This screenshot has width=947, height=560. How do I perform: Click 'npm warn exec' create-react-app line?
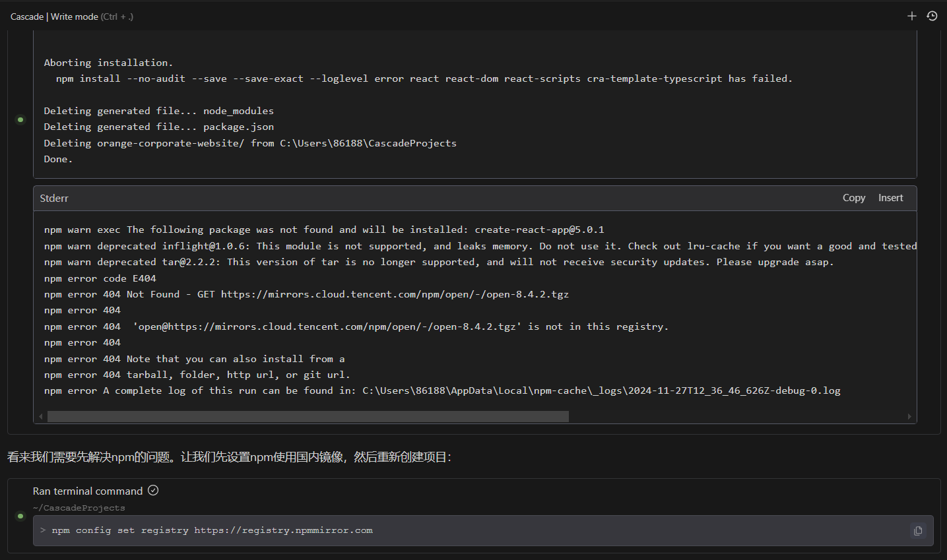324,230
